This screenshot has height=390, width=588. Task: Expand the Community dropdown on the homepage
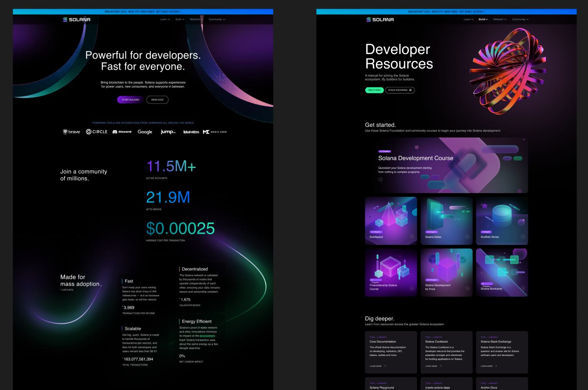pos(217,20)
